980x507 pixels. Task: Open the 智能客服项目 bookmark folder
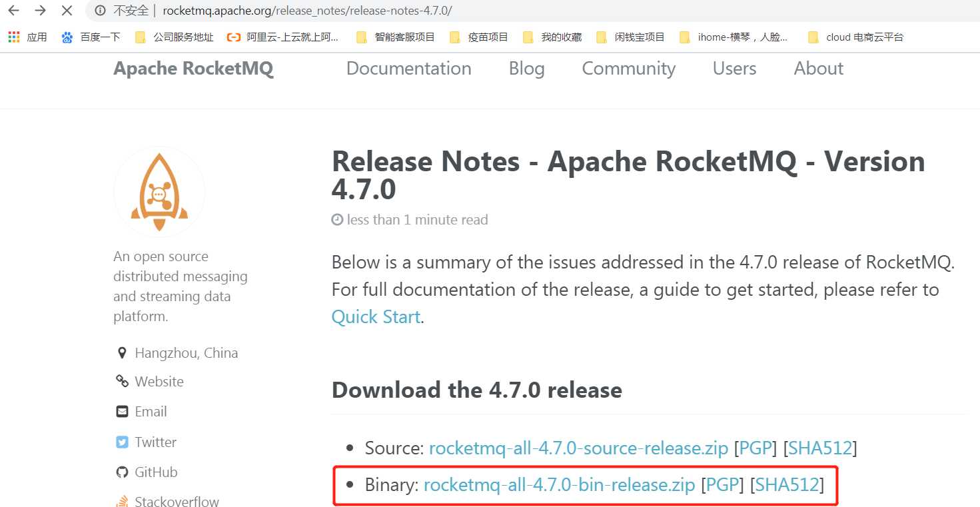coord(395,37)
